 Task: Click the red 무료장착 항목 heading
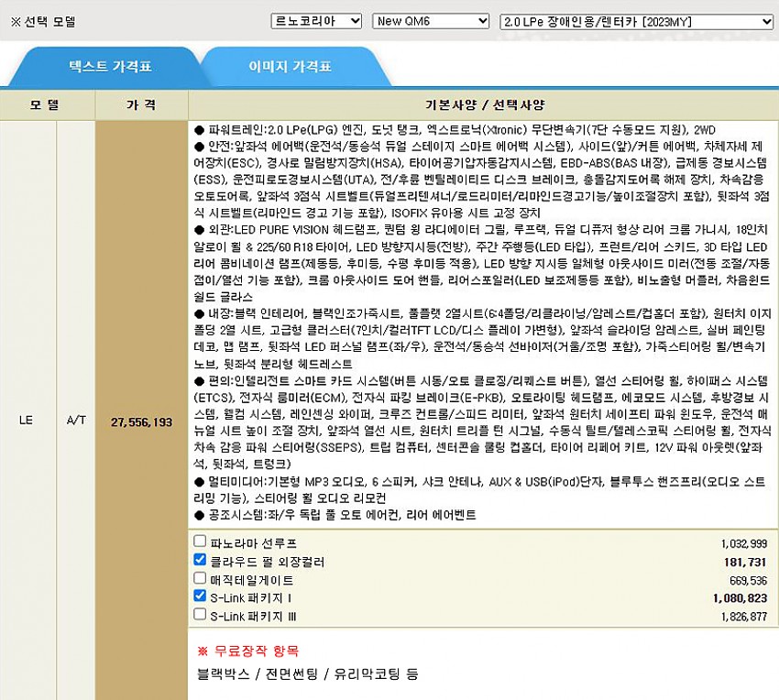coord(247,651)
